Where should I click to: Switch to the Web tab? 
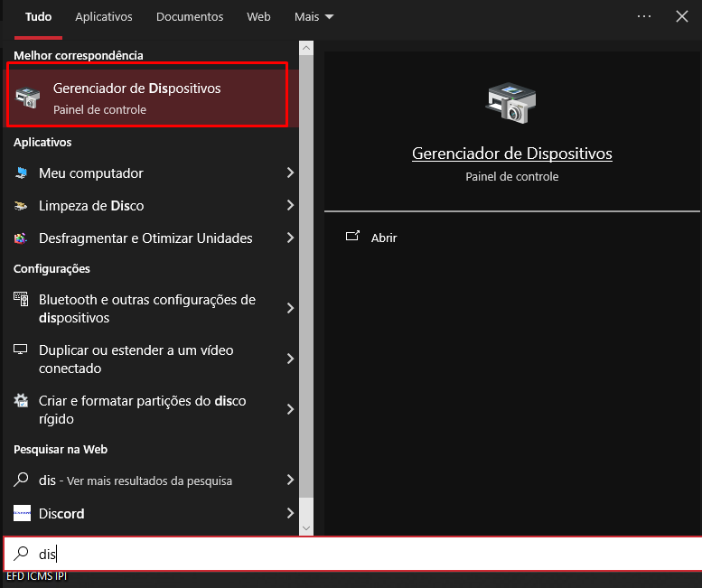click(x=258, y=17)
